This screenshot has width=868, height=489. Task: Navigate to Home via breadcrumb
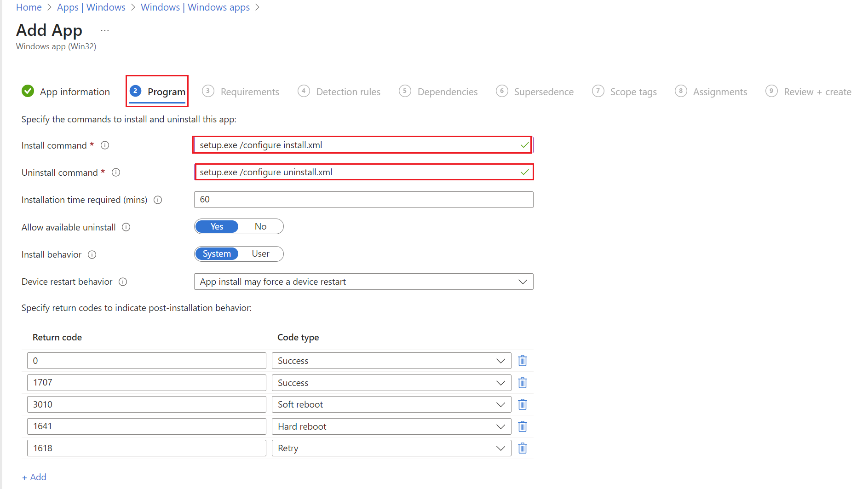click(29, 7)
